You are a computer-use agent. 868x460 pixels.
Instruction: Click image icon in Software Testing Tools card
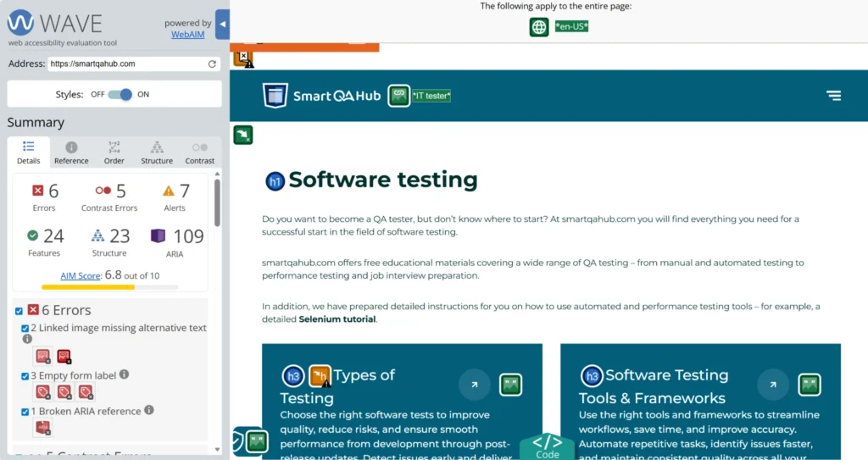tap(810, 385)
